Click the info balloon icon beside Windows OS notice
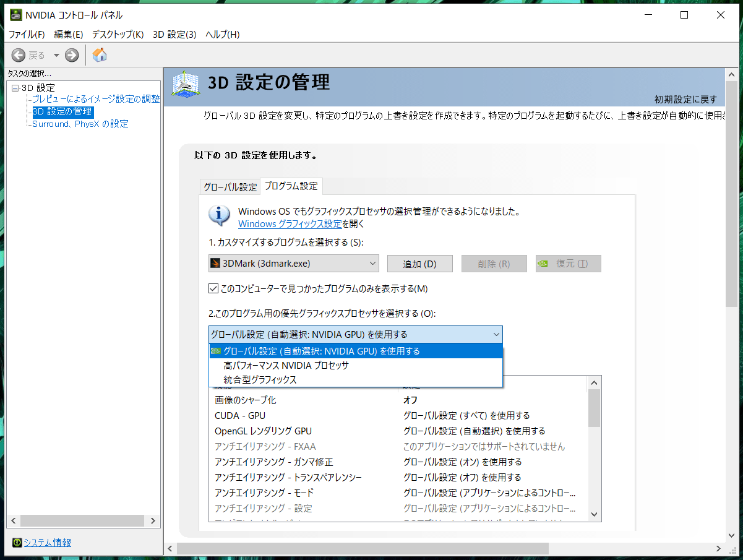This screenshot has width=743, height=560. click(x=220, y=215)
